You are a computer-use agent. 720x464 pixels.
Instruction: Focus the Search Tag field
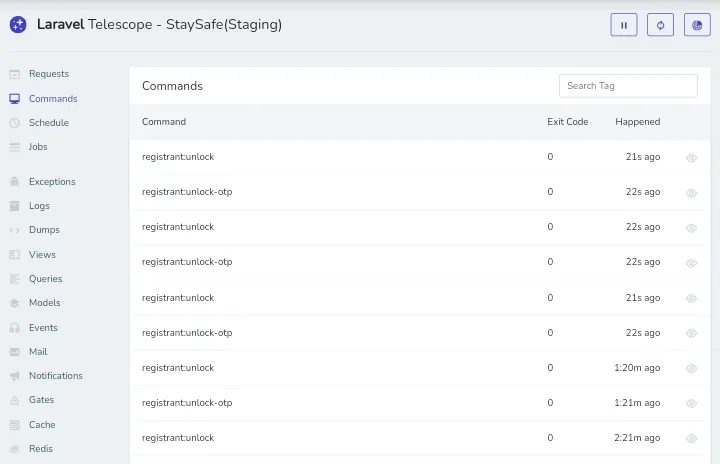click(x=628, y=86)
